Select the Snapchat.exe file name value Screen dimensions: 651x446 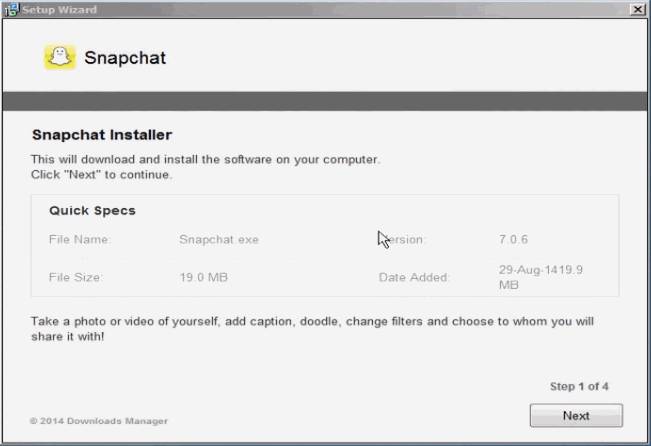[219, 240]
